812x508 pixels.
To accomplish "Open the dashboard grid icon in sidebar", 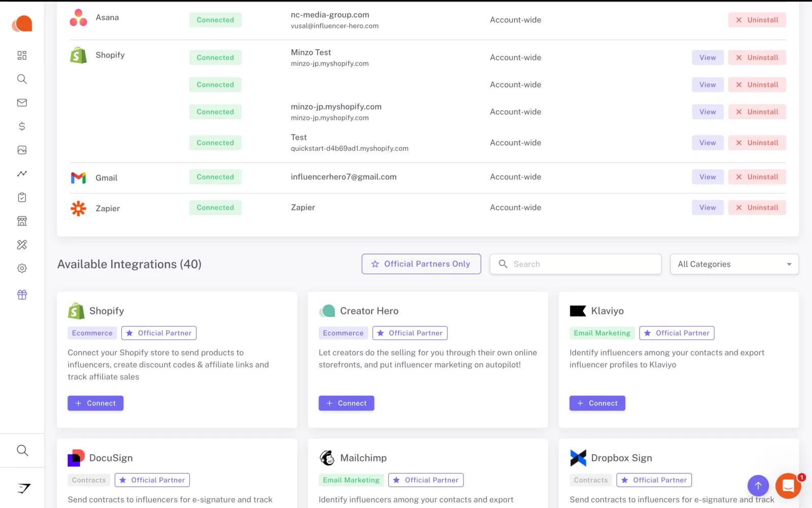I will 22,55.
